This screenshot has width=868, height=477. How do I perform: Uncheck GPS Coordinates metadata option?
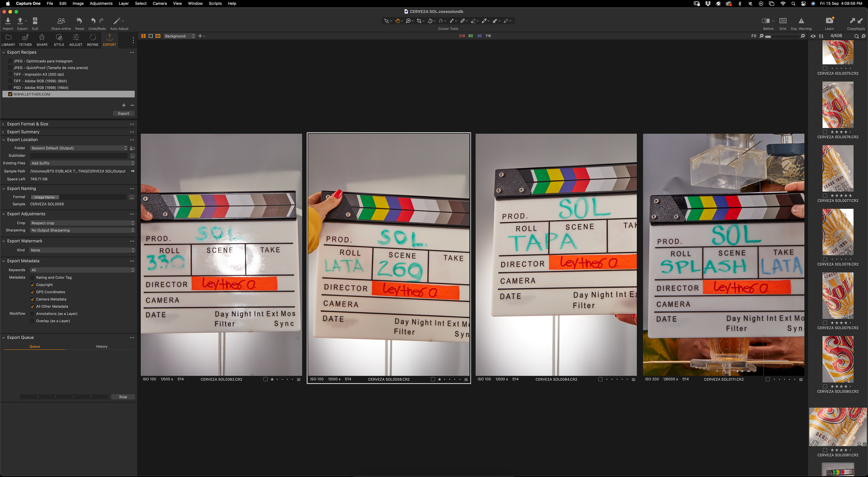click(x=32, y=292)
